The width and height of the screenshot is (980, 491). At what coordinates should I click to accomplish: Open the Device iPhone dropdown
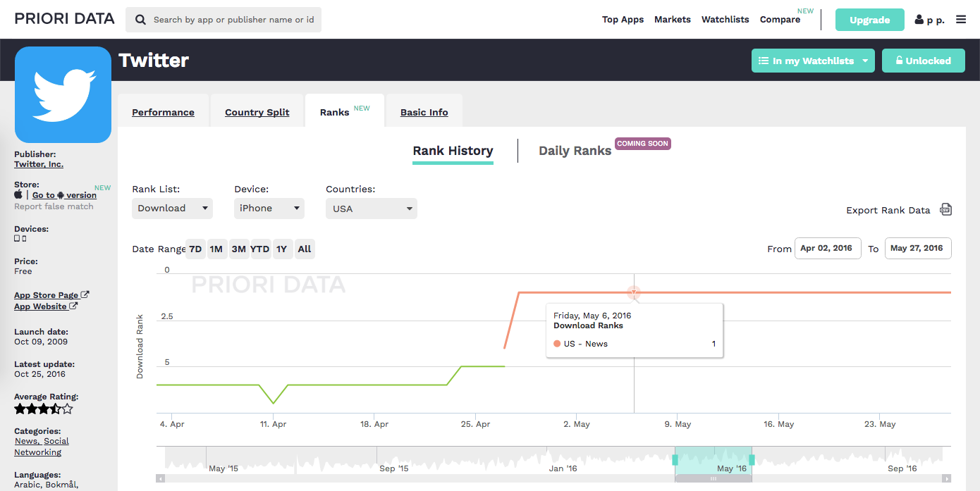(x=269, y=208)
